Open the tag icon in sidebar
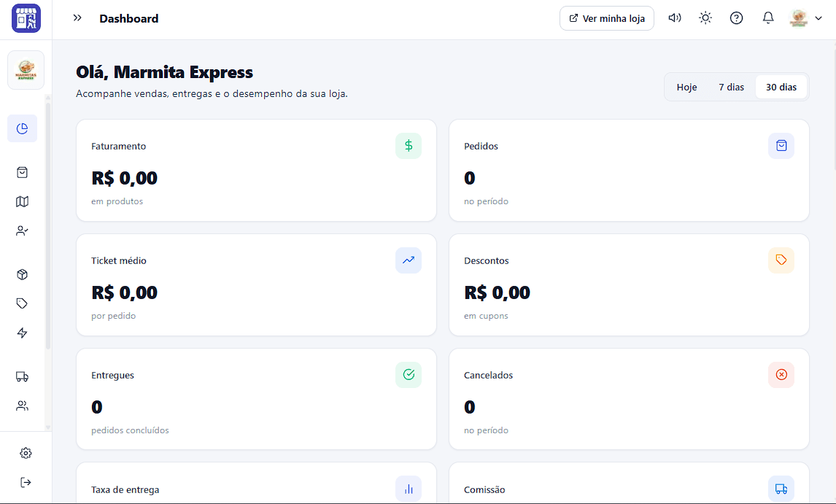Viewport: 836px width, 504px height. coord(22,303)
